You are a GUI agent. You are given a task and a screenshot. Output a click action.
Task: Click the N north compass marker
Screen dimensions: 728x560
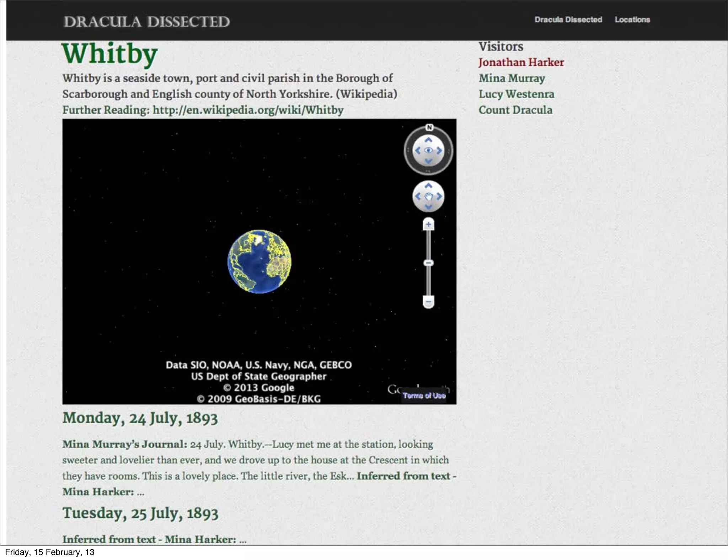429,128
